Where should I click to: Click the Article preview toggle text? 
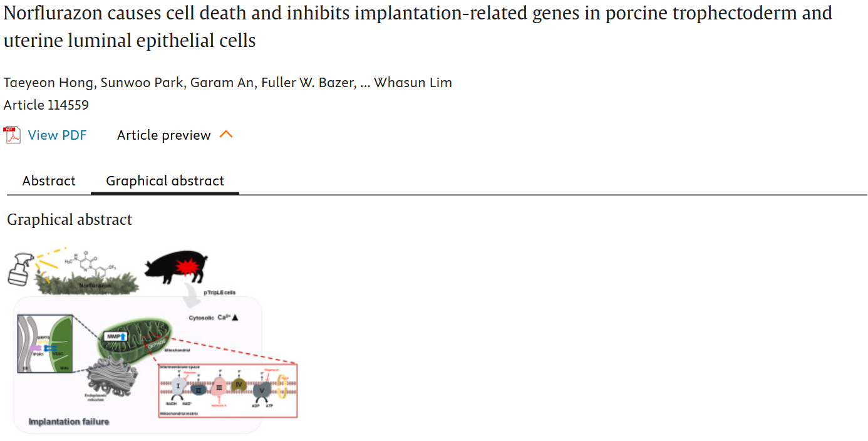(x=164, y=135)
